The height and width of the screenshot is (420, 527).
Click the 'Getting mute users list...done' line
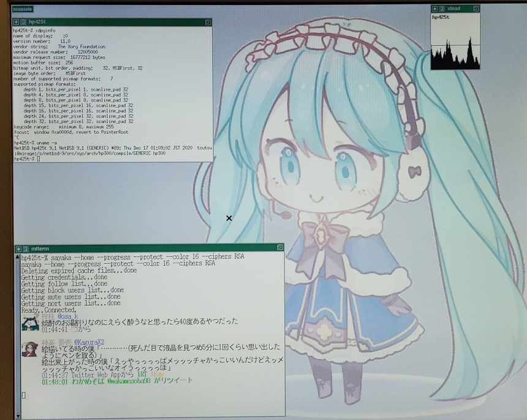[x=71, y=297]
